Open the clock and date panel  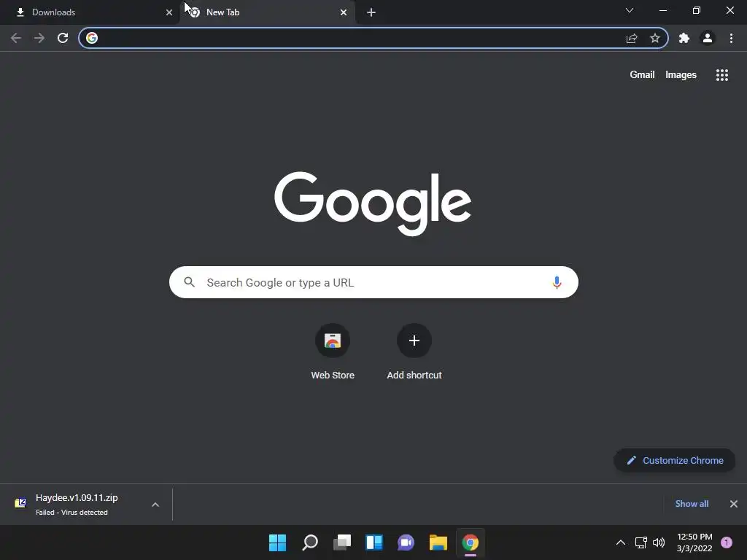pyautogui.click(x=694, y=542)
